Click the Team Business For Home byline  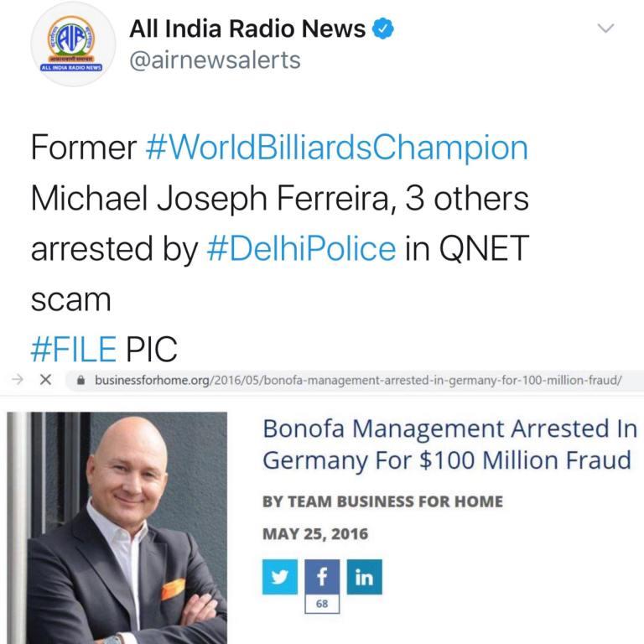coord(382,501)
